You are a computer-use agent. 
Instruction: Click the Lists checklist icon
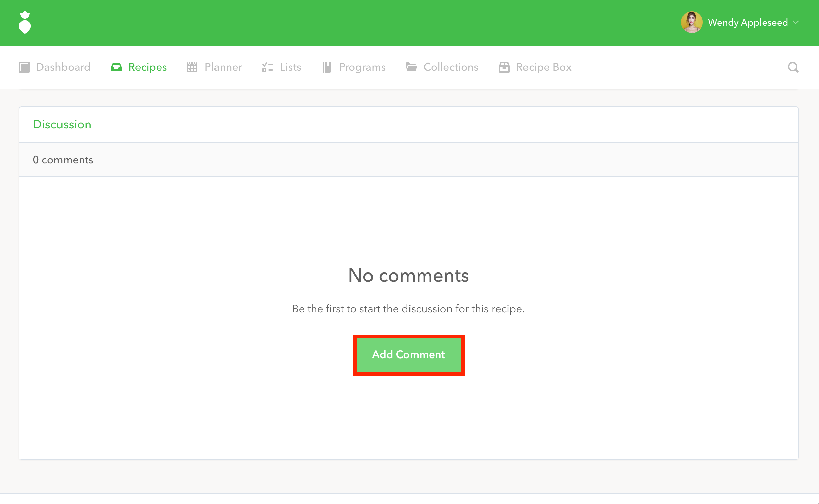pyautogui.click(x=268, y=67)
